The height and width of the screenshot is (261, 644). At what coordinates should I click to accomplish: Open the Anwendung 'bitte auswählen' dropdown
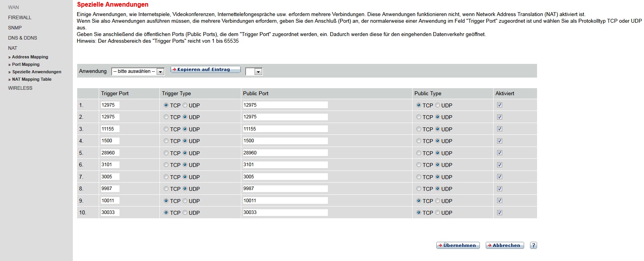138,71
